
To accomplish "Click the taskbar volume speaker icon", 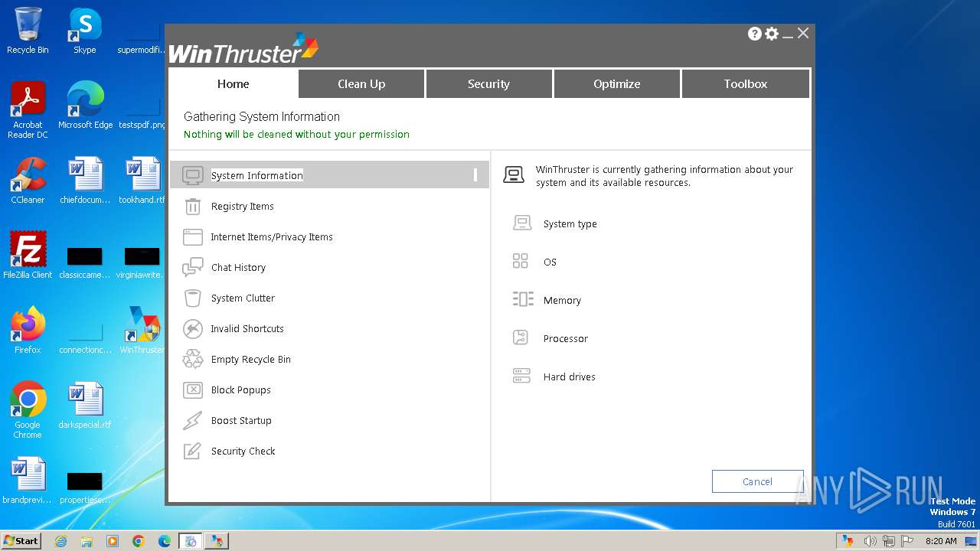I will pos(870,541).
